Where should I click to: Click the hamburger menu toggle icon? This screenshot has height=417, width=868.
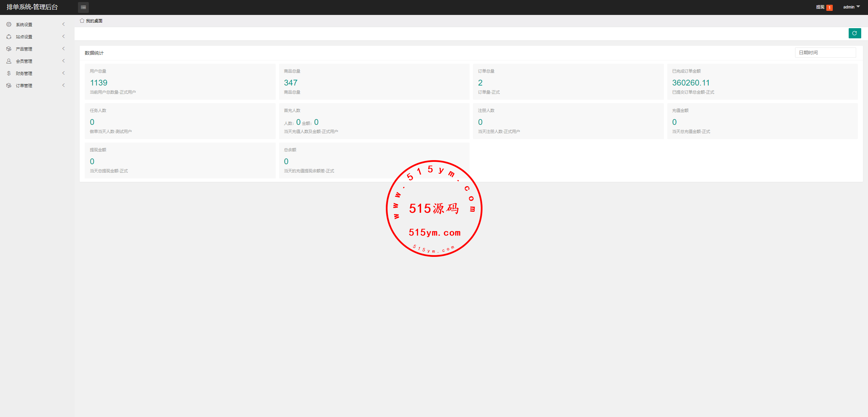[83, 7]
